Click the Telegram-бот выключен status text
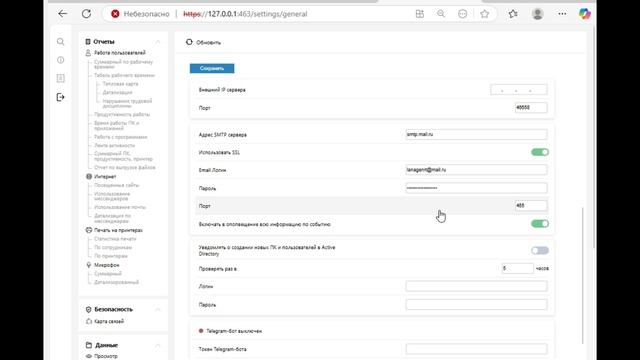 pos(234,331)
